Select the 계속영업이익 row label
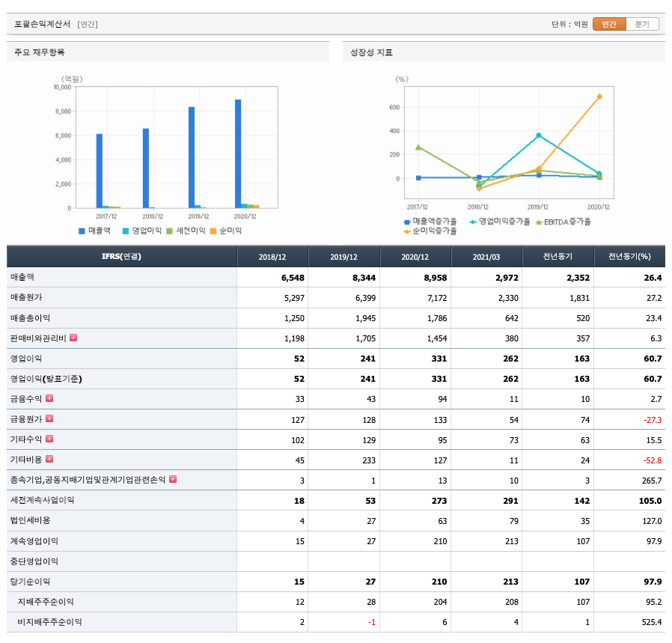Image resolution: width=672 pixels, height=643 pixels. [x=34, y=540]
